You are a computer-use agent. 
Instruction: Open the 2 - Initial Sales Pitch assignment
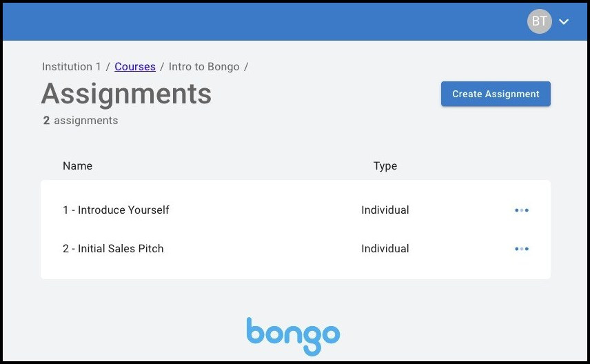tap(113, 249)
